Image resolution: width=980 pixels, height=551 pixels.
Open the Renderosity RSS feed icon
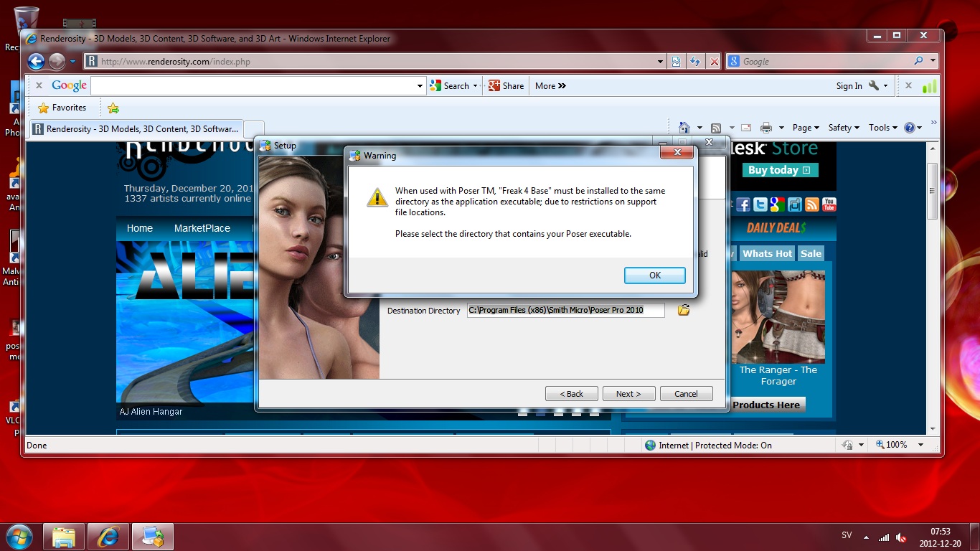click(811, 204)
